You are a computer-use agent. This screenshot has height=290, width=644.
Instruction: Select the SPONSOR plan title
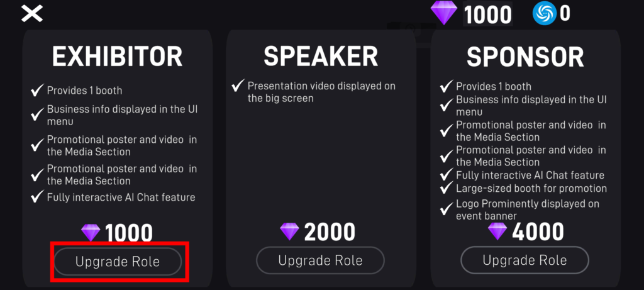[525, 57]
